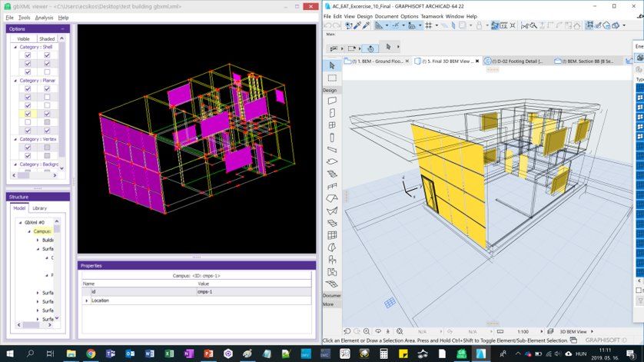Click Zoom In icon at bottom of 3D view

coord(367,331)
